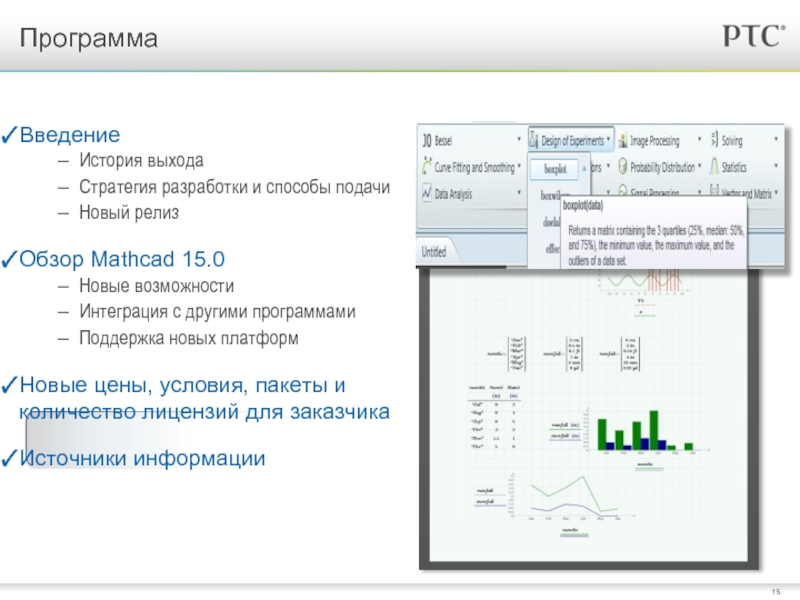Click the Новый релиз bullet
The image size is (800, 600).
129,213
